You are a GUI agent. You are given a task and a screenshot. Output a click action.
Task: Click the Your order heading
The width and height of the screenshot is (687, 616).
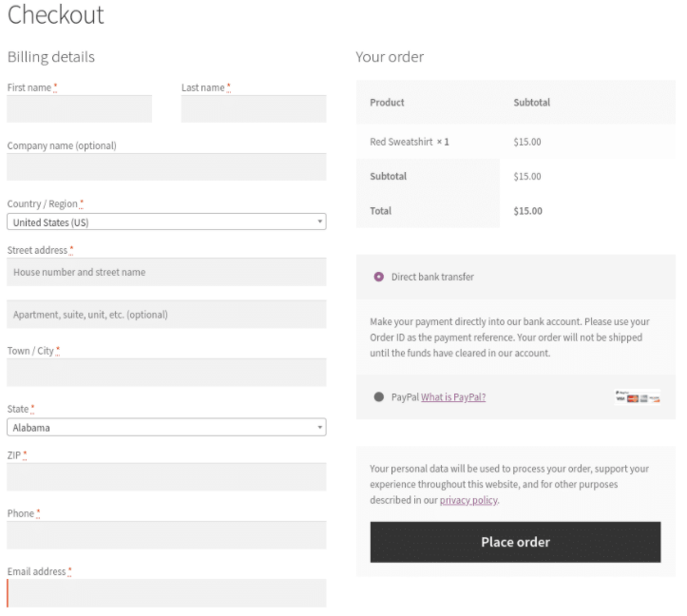[x=390, y=57]
